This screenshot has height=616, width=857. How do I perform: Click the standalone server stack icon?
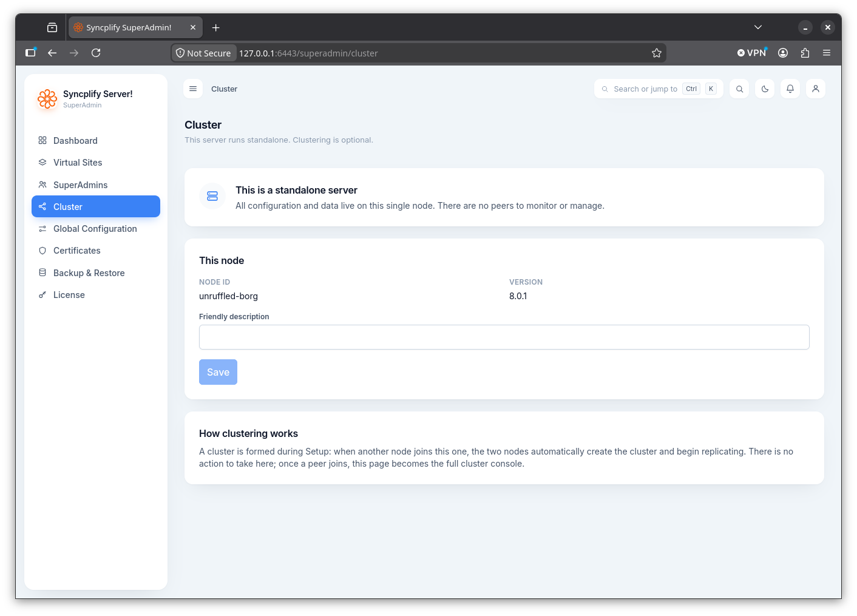(212, 196)
